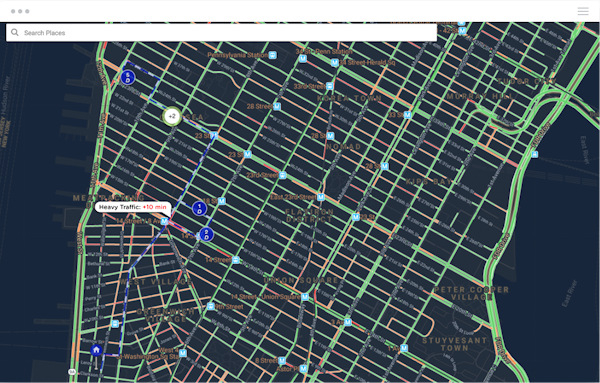Click the 18 St metro icon
The image size is (600, 383).
[x=222, y=201]
